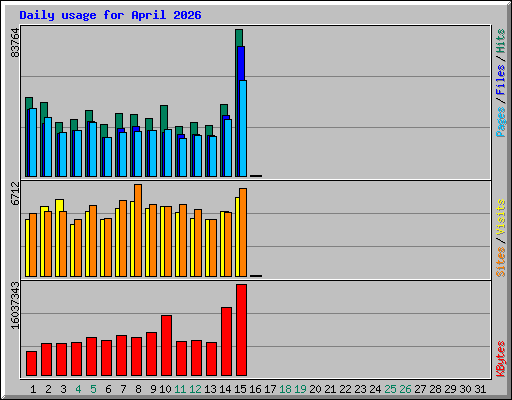Click green weekend day label 26

click(405, 389)
